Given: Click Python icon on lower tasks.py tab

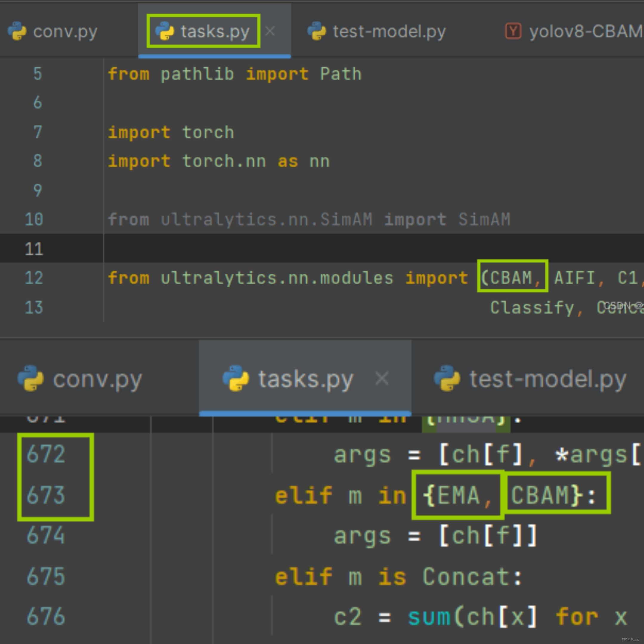Looking at the screenshot, I should point(236,378).
